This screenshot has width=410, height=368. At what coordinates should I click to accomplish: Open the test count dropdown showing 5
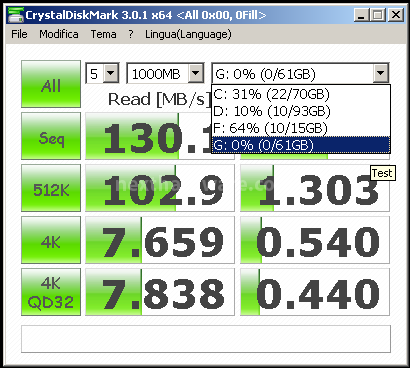point(111,73)
